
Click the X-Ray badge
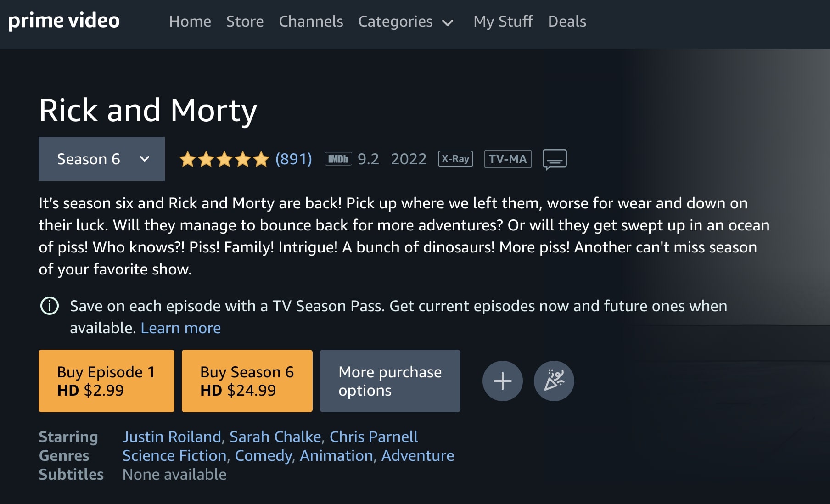click(455, 159)
